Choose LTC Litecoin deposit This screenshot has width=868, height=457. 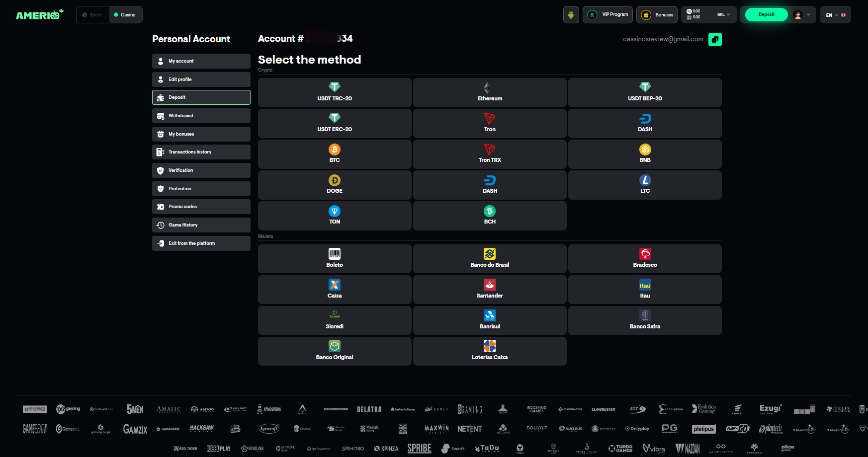[645, 185]
